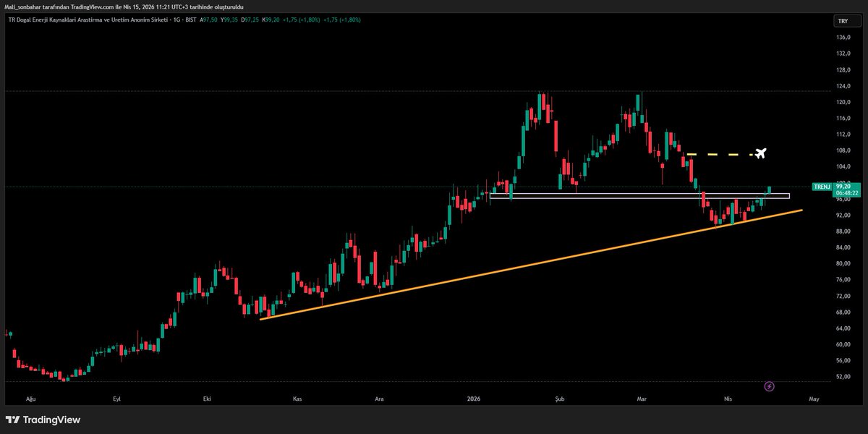Click the 92,00 price axis label
The width and height of the screenshot is (868, 434).
[x=843, y=215]
